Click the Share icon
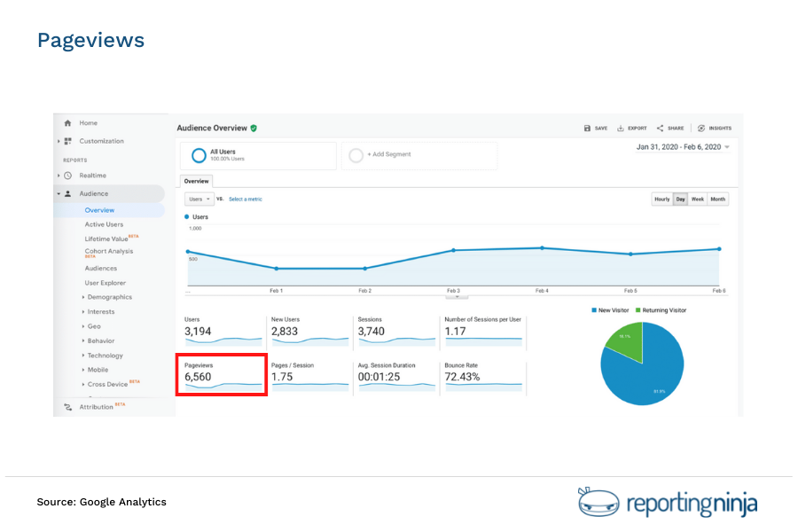The width and height of the screenshot is (798, 532). tap(660, 128)
